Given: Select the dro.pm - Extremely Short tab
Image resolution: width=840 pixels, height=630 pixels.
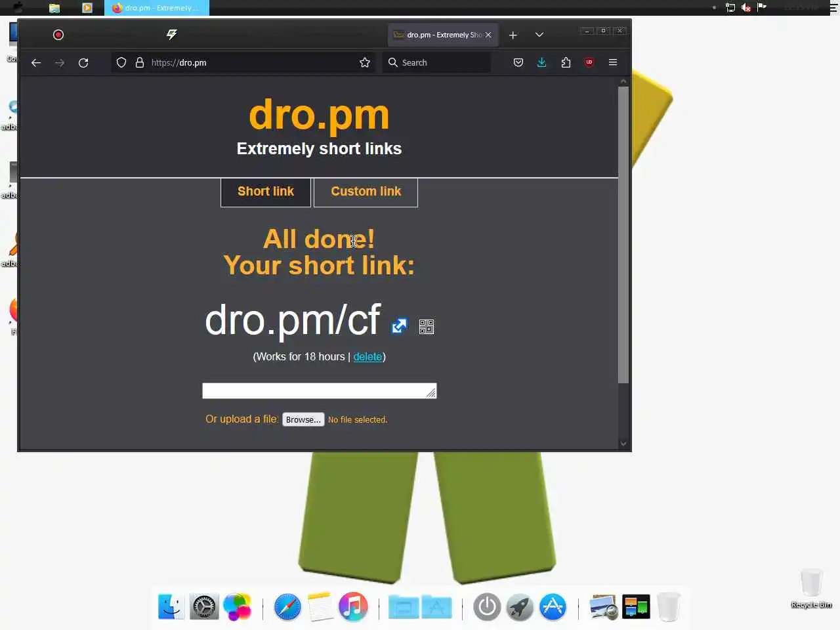Looking at the screenshot, I should click(x=443, y=35).
